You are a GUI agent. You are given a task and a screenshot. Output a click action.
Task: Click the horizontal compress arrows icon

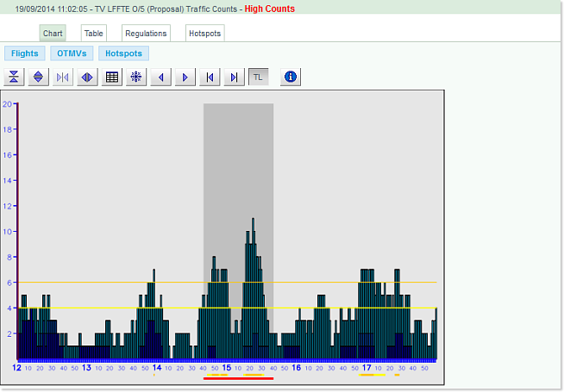[x=62, y=78]
